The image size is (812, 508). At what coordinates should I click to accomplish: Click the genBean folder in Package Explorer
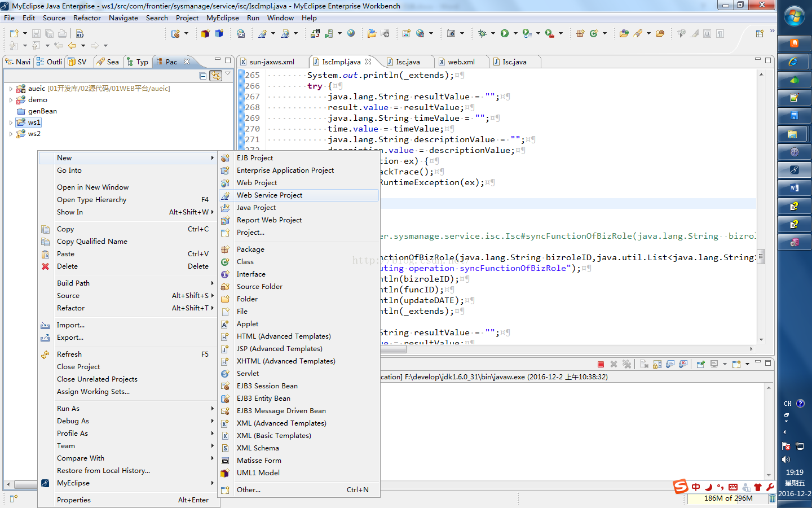[x=37, y=111]
